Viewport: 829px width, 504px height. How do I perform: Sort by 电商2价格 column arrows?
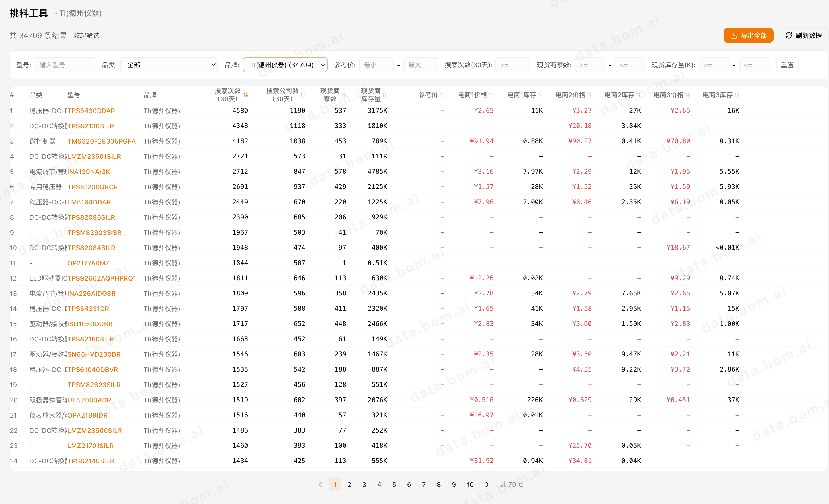(x=589, y=95)
